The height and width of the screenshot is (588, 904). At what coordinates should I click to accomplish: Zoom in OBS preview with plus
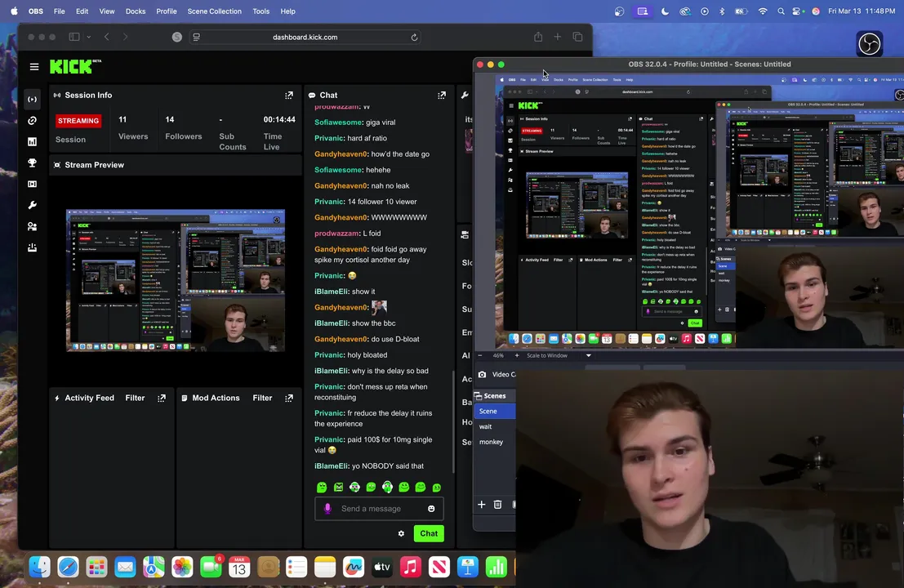(517, 355)
